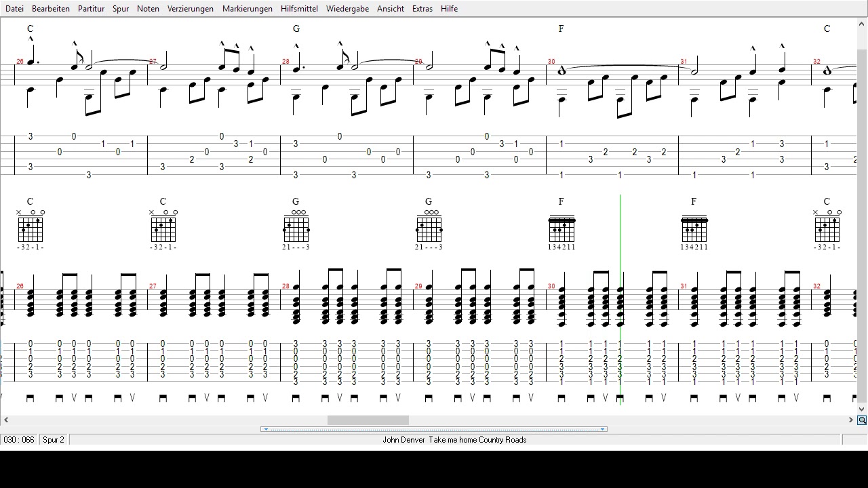This screenshot has height=488, width=868.
Task: Click the Spur 2 status field
Action: coord(54,440)
